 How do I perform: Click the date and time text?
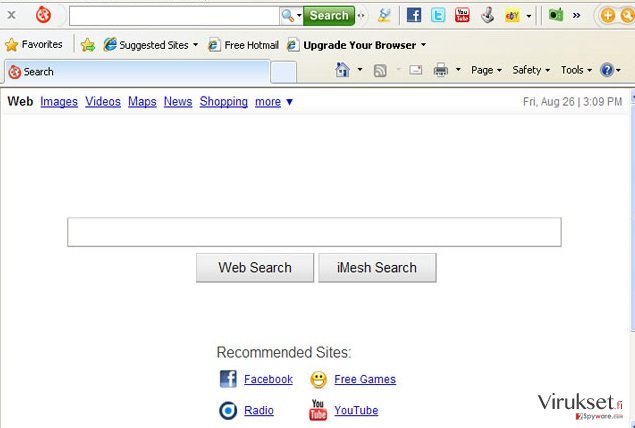(572, 102)
